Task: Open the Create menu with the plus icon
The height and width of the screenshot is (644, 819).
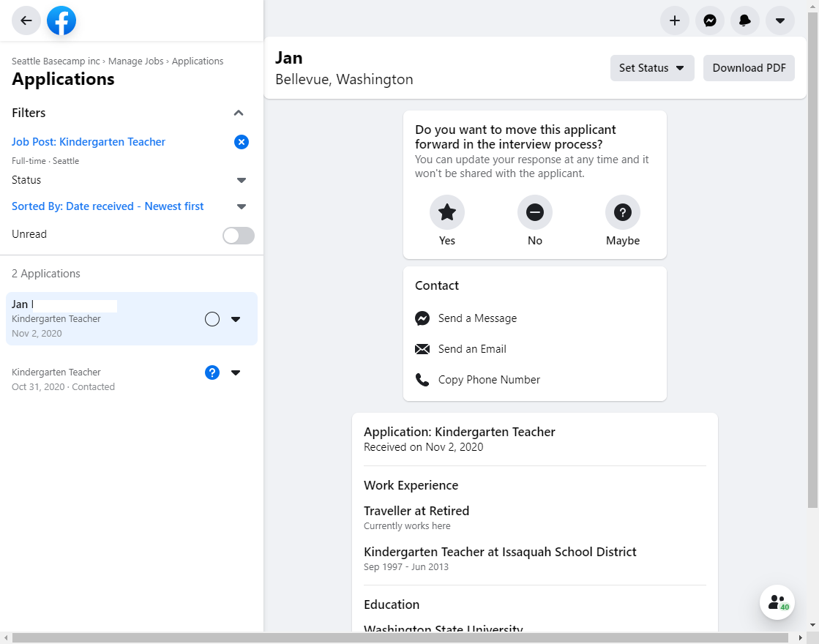Action: [674, 20]
